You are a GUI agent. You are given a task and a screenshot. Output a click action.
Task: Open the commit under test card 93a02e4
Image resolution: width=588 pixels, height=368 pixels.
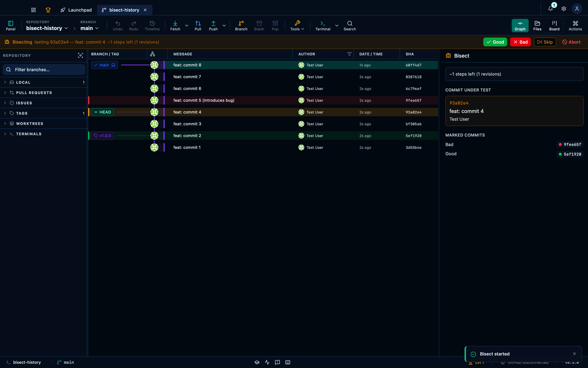[514, 111]
